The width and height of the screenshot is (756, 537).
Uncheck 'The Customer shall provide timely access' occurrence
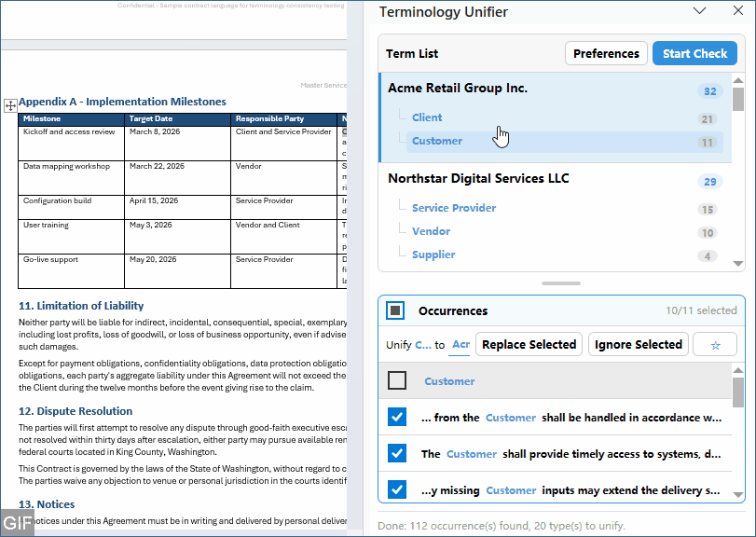[397, 453]
